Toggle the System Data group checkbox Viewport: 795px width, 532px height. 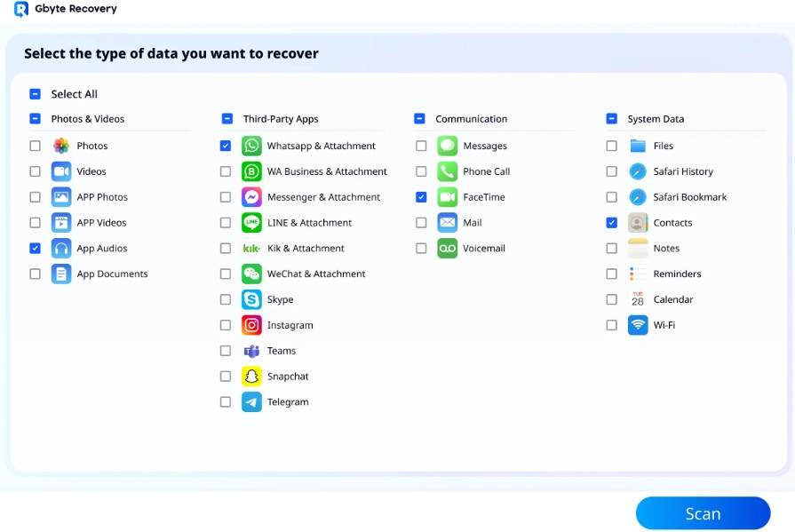(611, 119)
